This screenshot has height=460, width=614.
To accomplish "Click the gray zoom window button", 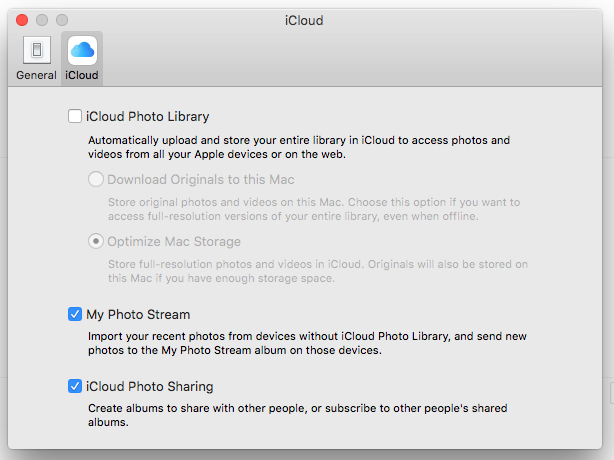I will (x=62, y=20).
